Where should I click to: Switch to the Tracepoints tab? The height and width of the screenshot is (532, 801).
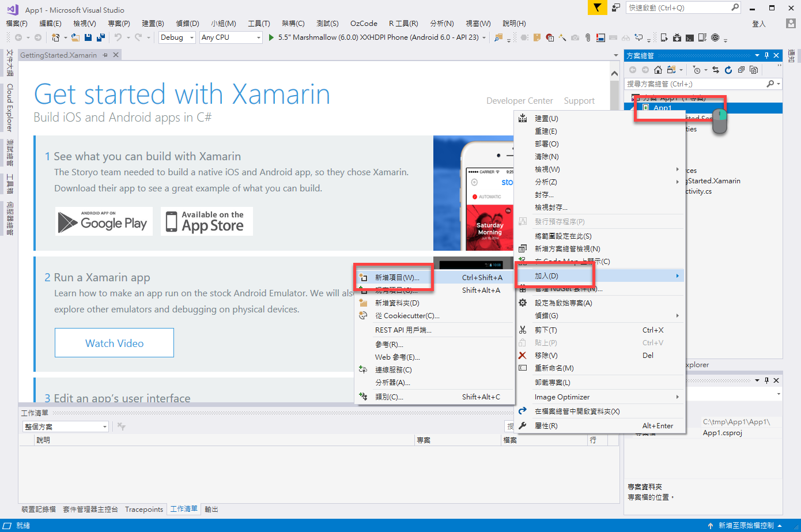click(144, 510)
